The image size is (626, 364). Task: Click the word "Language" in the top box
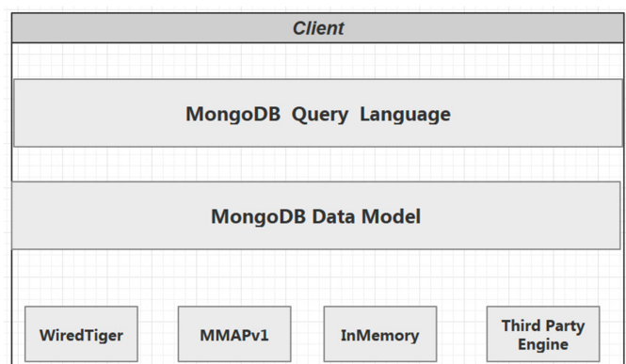[x=405, y=115]
